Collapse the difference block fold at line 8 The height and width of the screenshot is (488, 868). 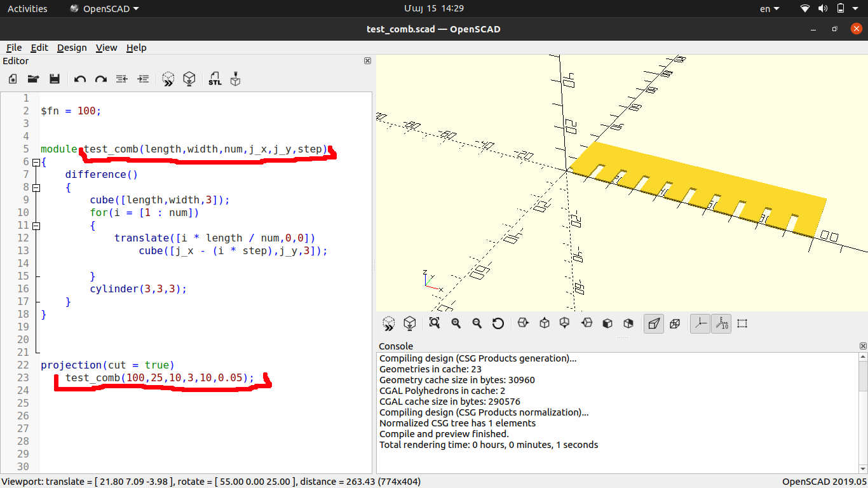tap(36, 187)
